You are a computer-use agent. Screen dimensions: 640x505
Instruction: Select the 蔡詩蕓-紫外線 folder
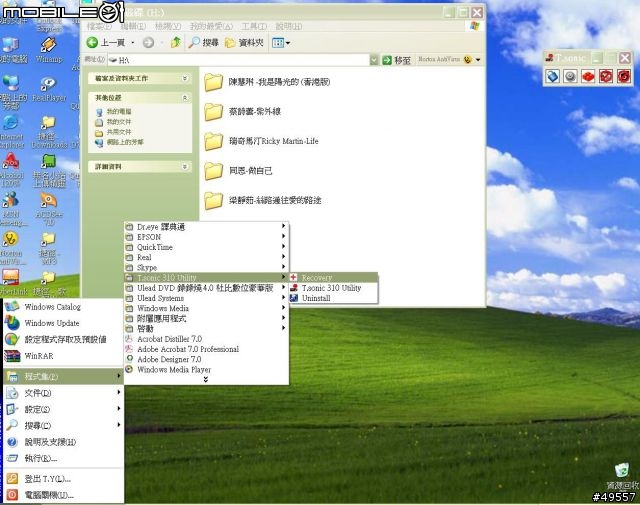coord(243,111)
